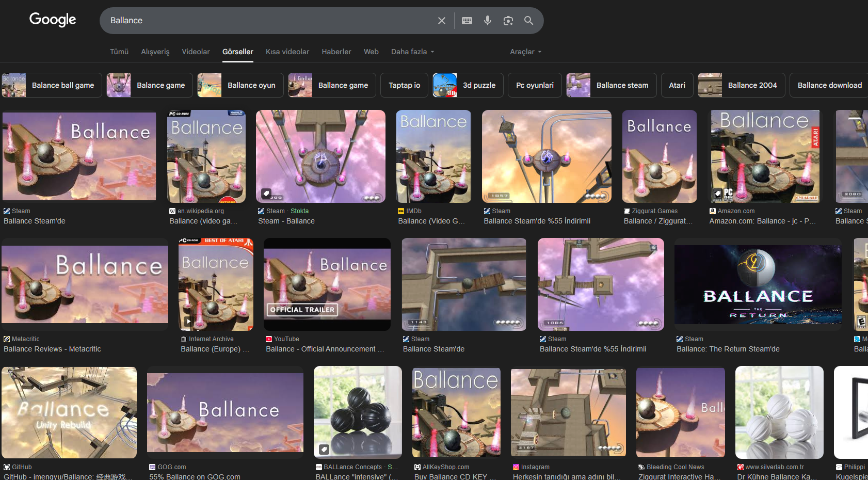
Task: Switch to the Alışveriş tab
Action: 155,52
